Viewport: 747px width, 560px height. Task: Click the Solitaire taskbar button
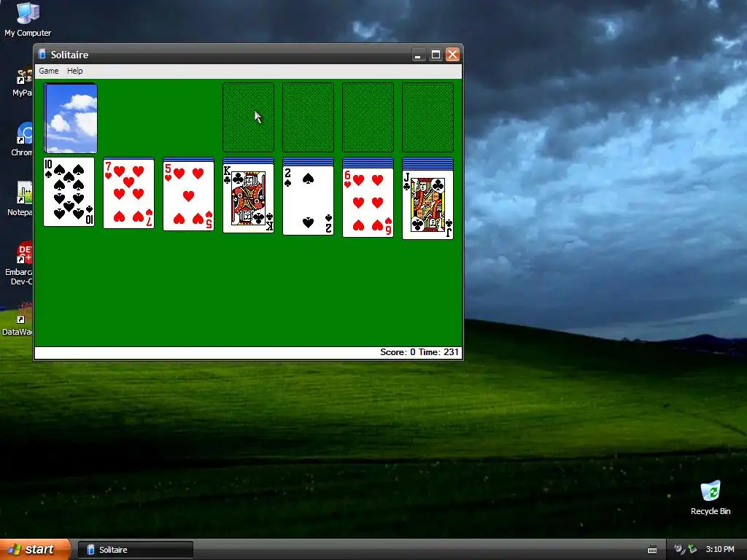pyautogui.click(x=135, y=550)
